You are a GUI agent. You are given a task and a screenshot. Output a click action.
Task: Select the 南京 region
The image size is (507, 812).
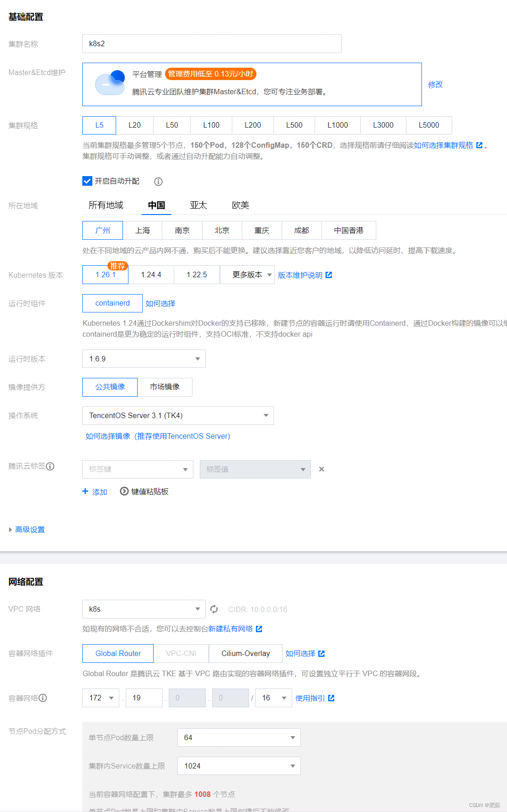pos(182,231)
